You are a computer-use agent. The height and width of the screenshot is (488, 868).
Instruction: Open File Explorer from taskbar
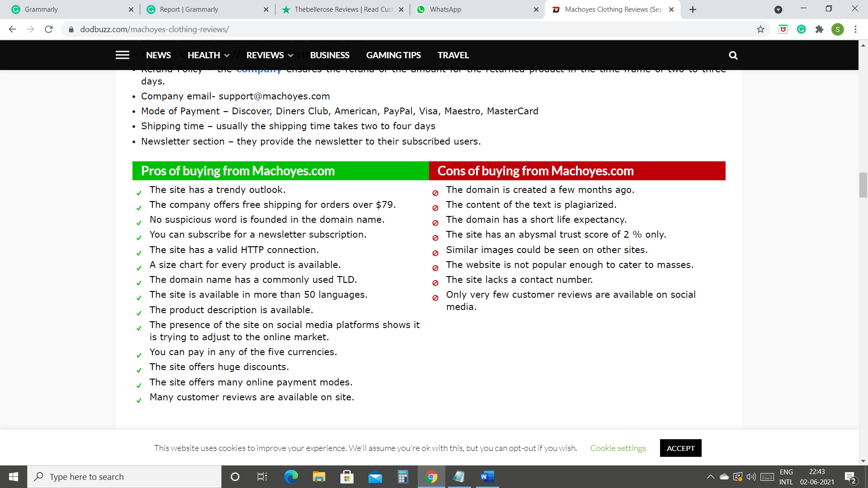pyautogui.click(x=319, y=477)
